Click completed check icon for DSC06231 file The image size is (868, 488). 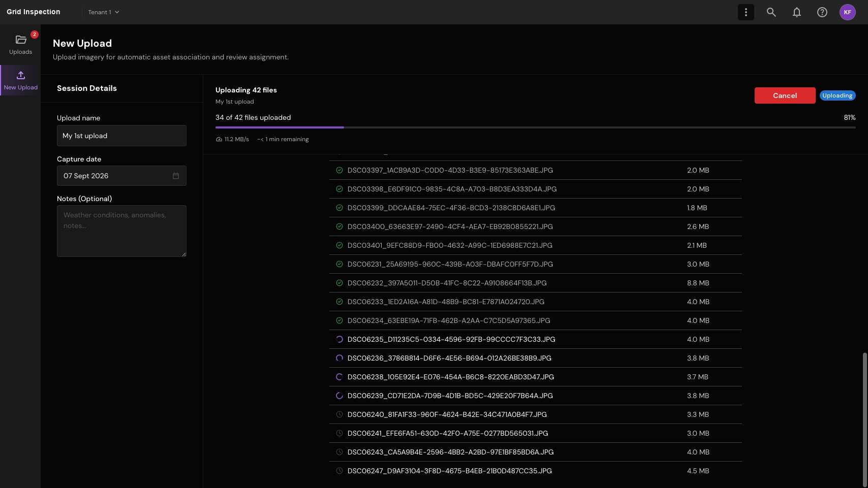tap(339, 264)
